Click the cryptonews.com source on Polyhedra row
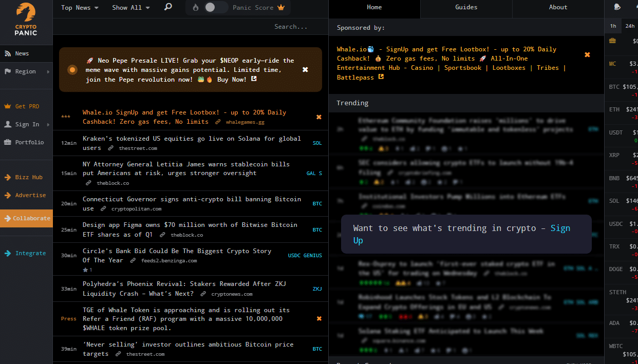This screenshot has height=364, width=638. tap(232, 294)
